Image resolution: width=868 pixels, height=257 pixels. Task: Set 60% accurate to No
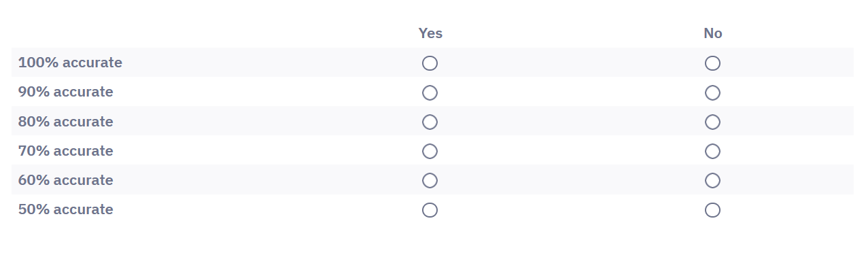coord(712,180)
